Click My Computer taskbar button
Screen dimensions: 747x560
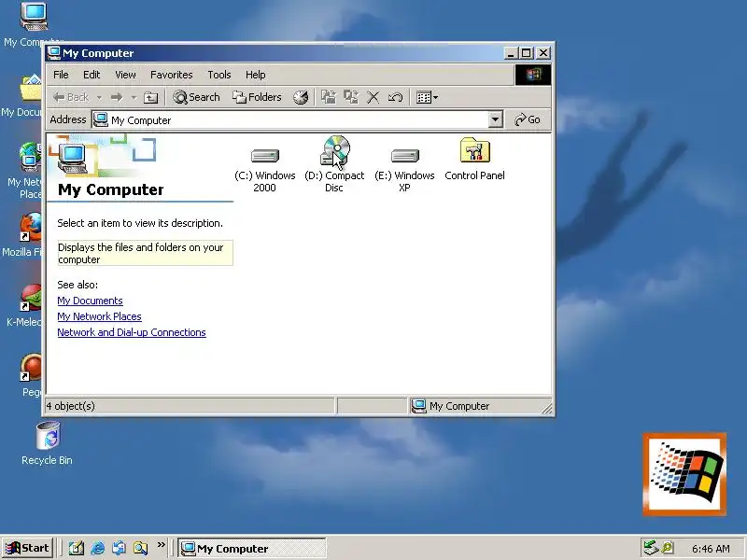tap(252, 549)
